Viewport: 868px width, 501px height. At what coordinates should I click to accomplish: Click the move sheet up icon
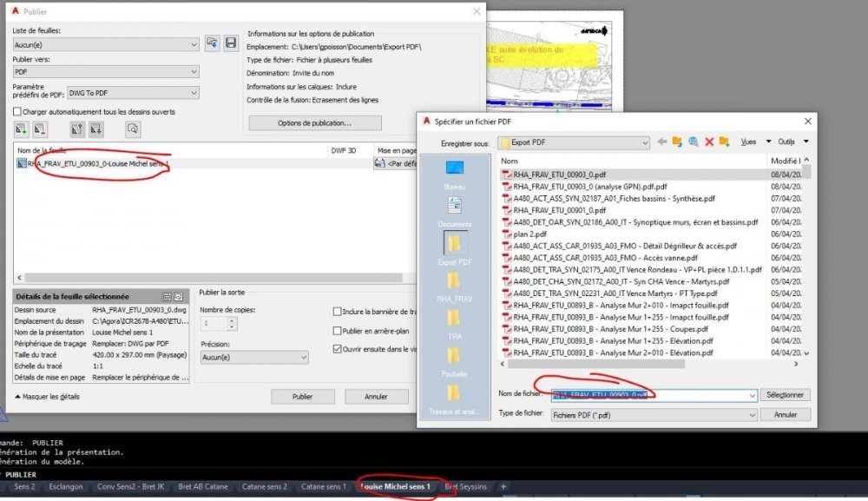click(x=77, y=129)
